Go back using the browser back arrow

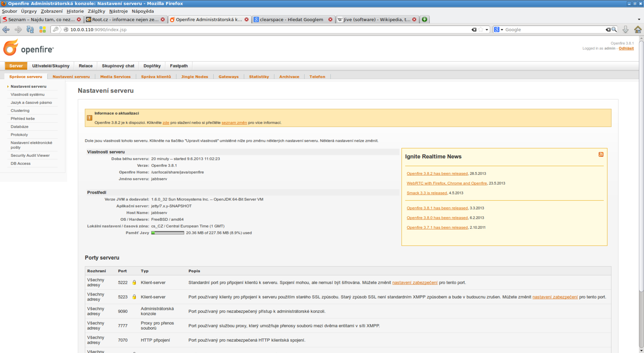(x=6, y=29)
